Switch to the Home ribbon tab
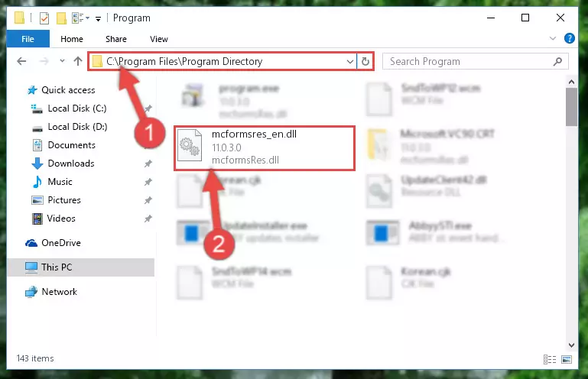Screen dimensions: 588x379 [72, 39]
